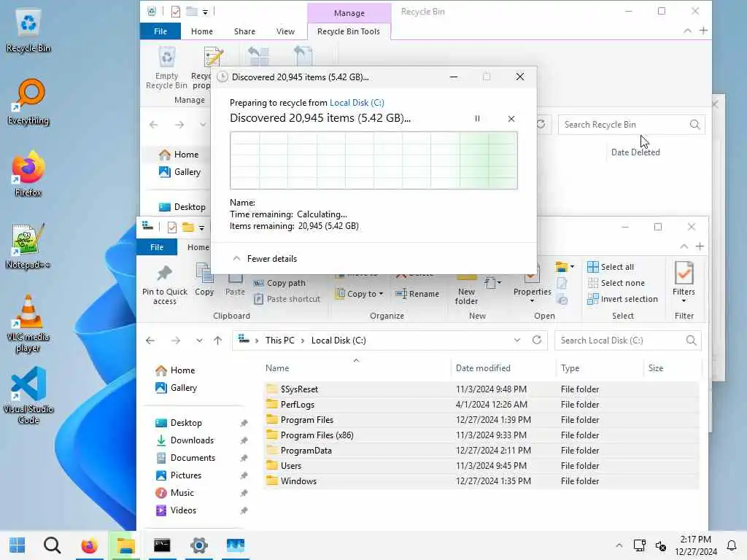Select the PerfLogs folder
Screen dimensions: 747x560
[x=481, y=404]
